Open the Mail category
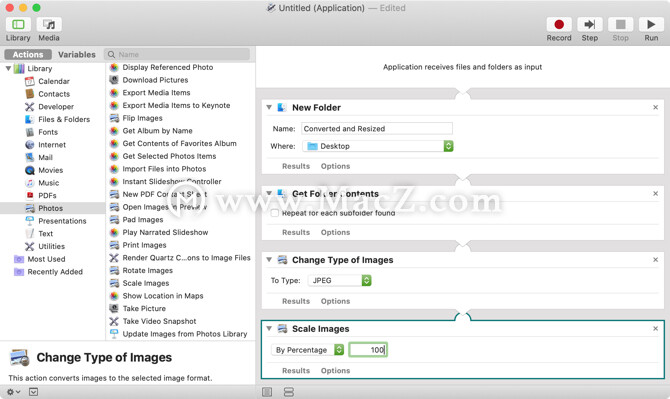The width and height of the screenshot is (670, 399). coord(45,157)
